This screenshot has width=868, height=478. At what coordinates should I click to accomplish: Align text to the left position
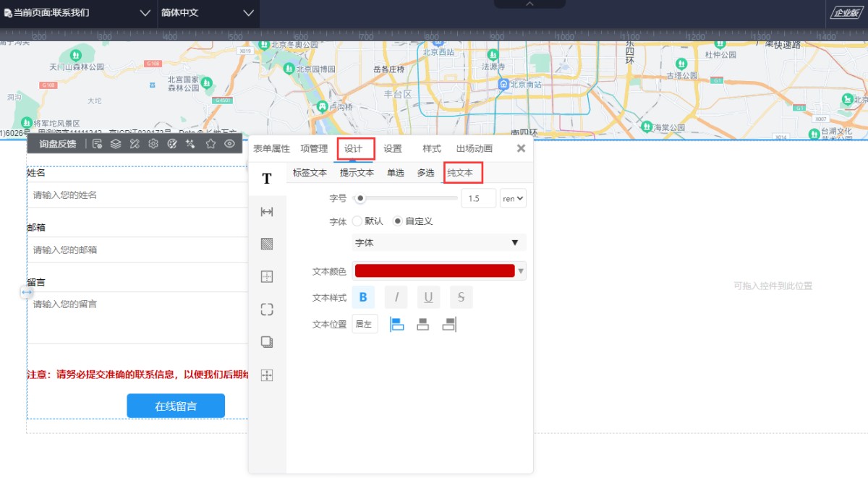pyautogui.click(x=396, y=325)
